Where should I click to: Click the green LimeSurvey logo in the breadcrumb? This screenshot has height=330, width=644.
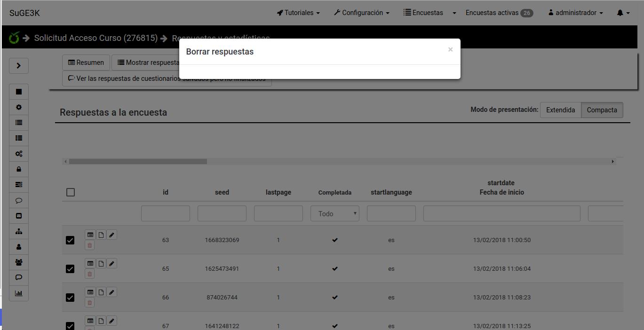[14, 38]
